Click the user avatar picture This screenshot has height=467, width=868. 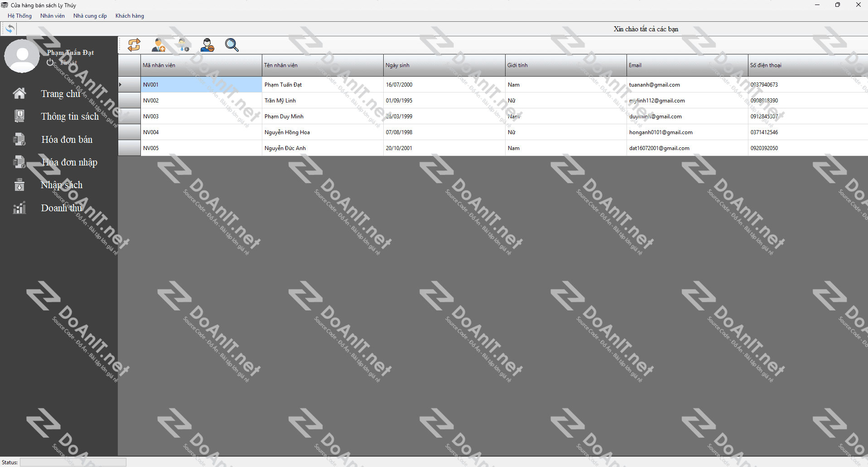[22, 56]
